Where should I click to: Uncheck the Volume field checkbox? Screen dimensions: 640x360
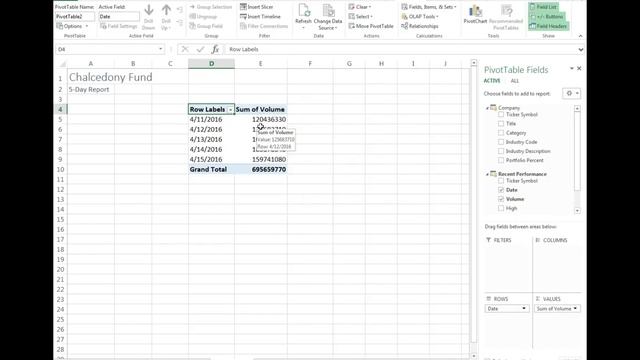pyautogui.click(x=501, y=199)
